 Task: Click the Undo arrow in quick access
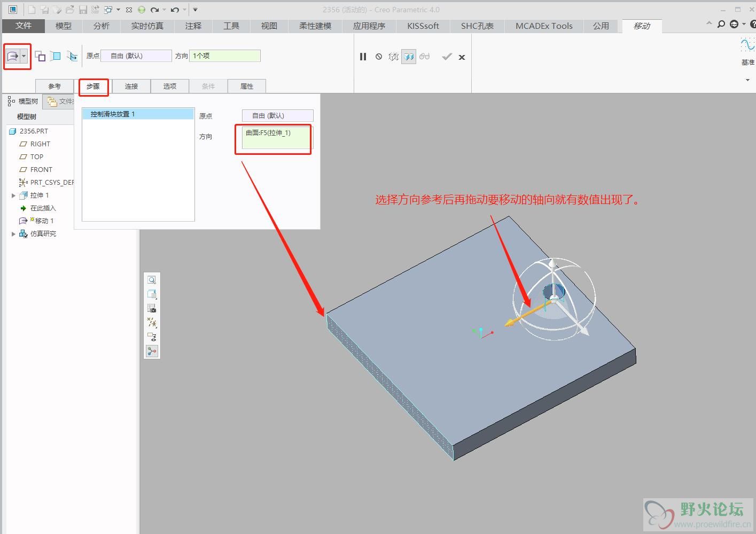tap(175, 10)
